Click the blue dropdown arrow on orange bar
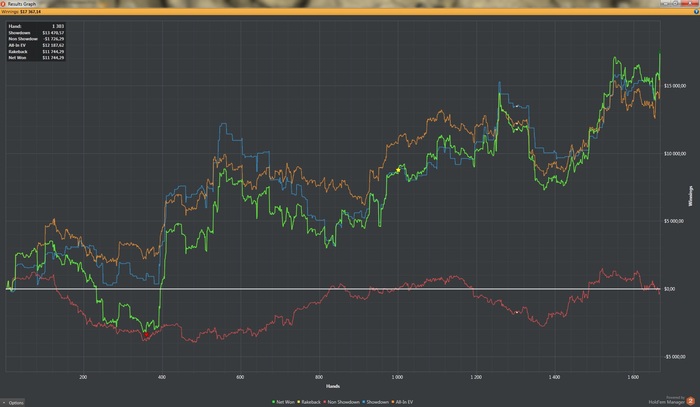Image resolution: width=700 pixels, height=407 pixels. (696, 12)
